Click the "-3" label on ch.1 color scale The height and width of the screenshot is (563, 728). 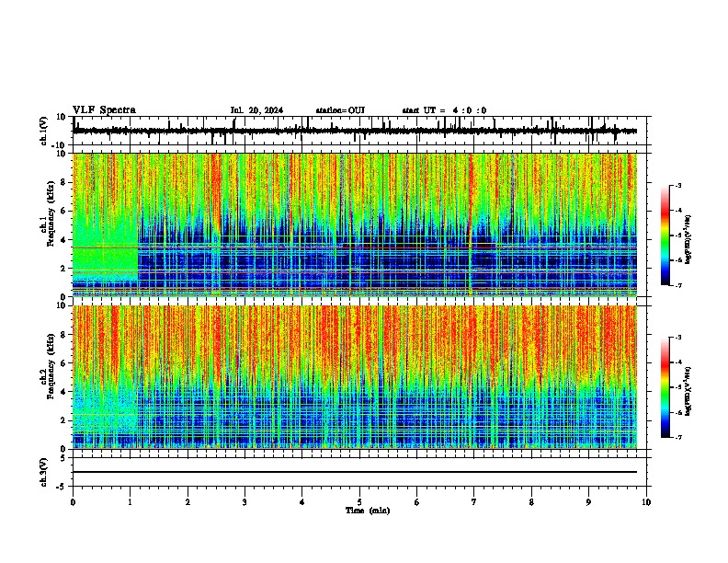click(x=677, y=185)
